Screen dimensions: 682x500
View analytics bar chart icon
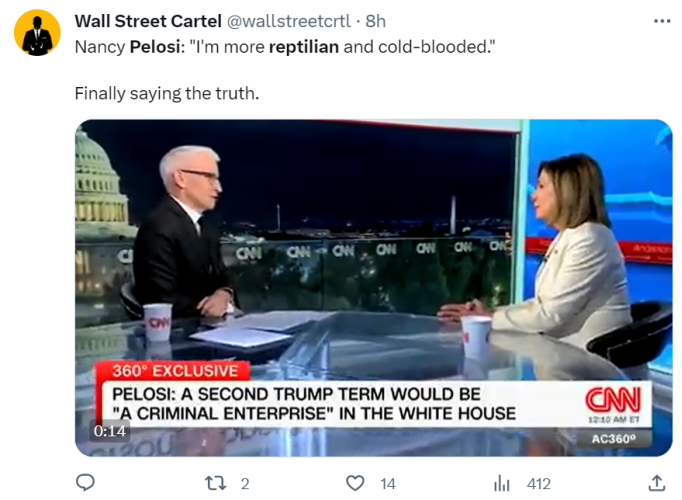(x=501, y=483)
